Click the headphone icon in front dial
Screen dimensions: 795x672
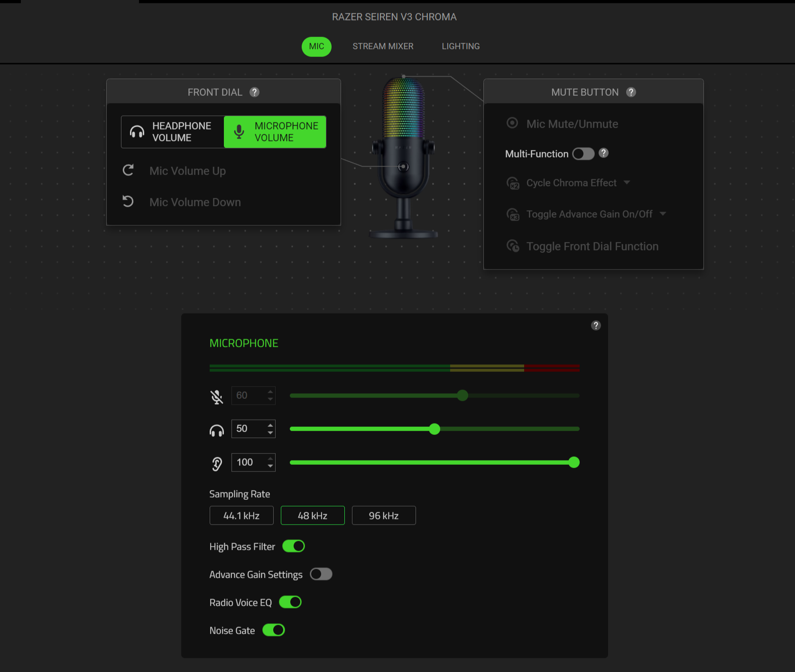tap(137, 132)
